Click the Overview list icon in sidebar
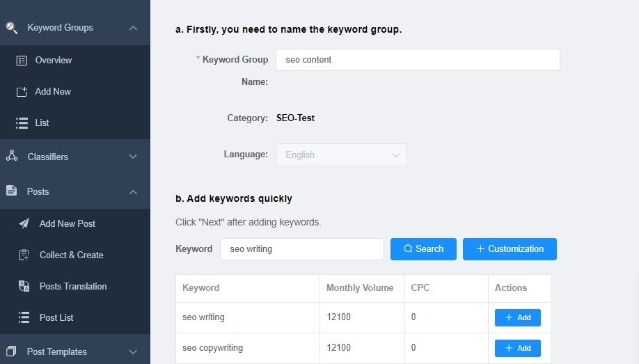639x364 pixels. click(x=22, y=61)
